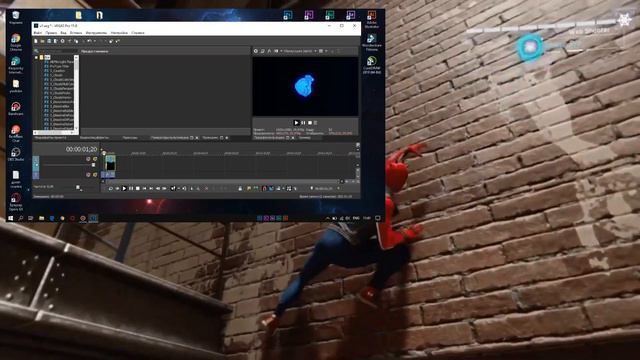640x360 pixels.
Task: Toggle auto ripple on timeline toolbar
Action: [278, 188]
